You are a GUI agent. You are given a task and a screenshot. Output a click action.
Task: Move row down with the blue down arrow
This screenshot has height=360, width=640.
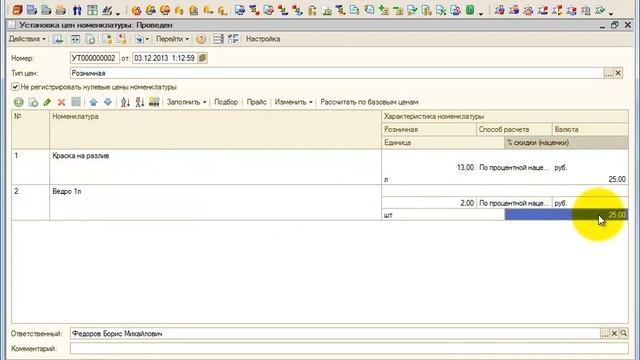(108, 102)
